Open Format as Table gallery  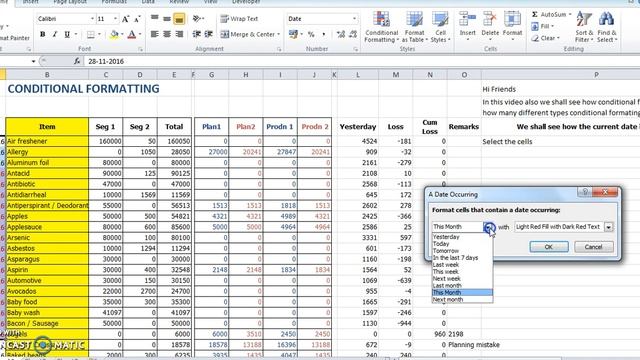[414, 27]
